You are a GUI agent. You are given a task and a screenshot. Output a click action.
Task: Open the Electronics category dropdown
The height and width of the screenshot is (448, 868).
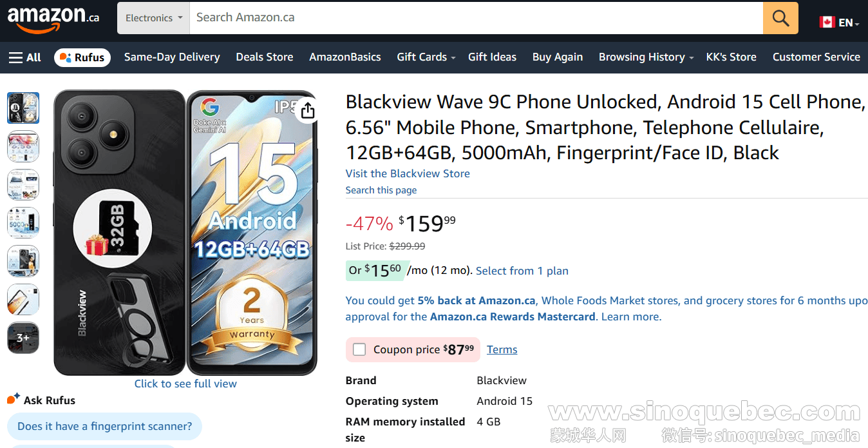[153, 18]
